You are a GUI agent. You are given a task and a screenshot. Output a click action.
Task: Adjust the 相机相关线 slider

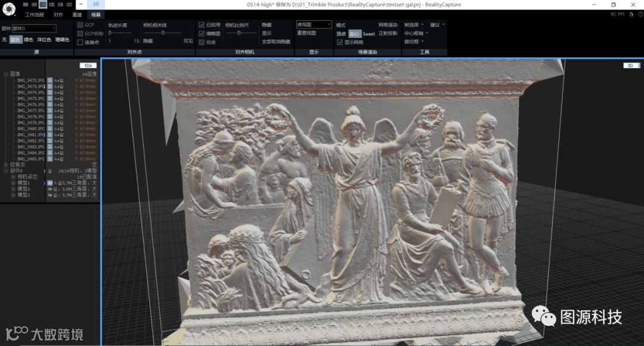click(162, 33)
